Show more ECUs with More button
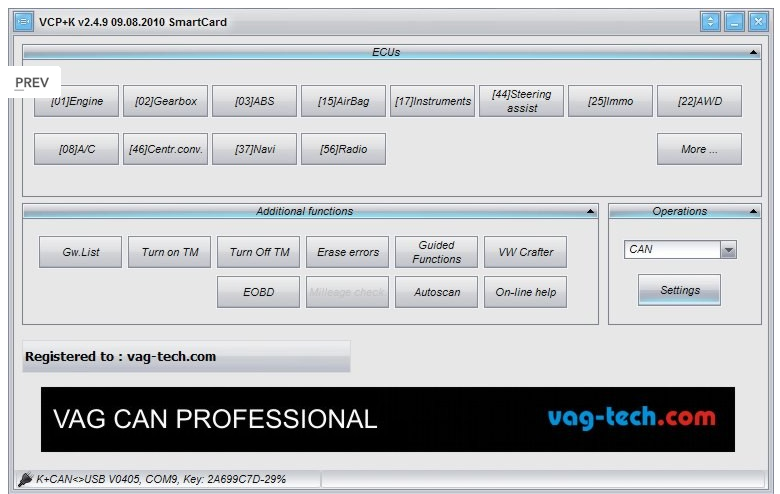Screen dimensions: 780x494 point(699,149)
